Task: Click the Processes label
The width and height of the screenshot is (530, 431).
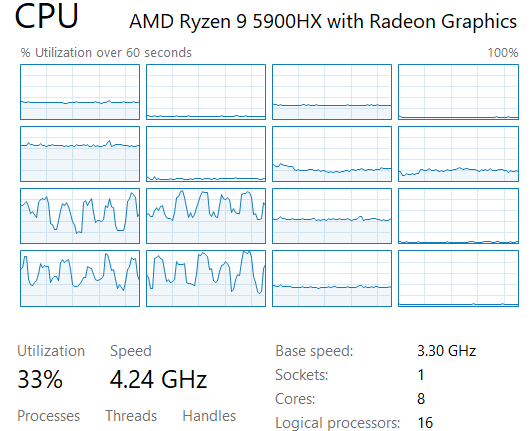Action: point(49,416)
